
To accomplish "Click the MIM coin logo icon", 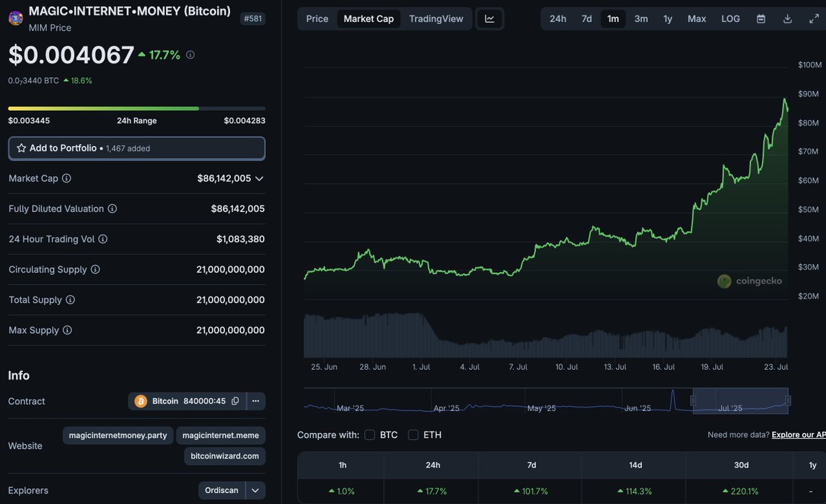I will pos(16,19).
